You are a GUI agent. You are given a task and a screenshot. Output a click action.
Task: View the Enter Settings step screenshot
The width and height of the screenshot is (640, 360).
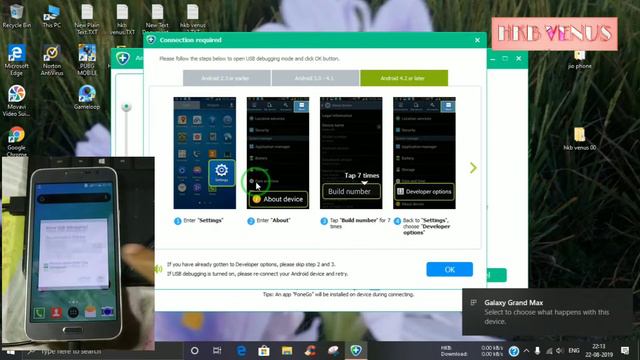204,153
